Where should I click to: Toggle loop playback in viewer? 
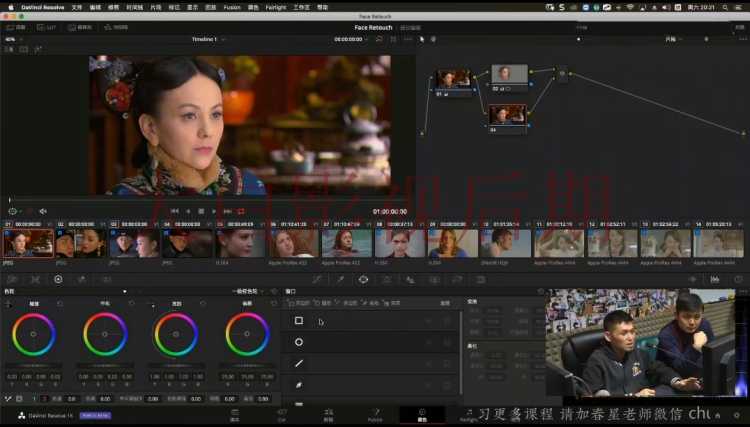pyautogui.click(x=241, y=211)
